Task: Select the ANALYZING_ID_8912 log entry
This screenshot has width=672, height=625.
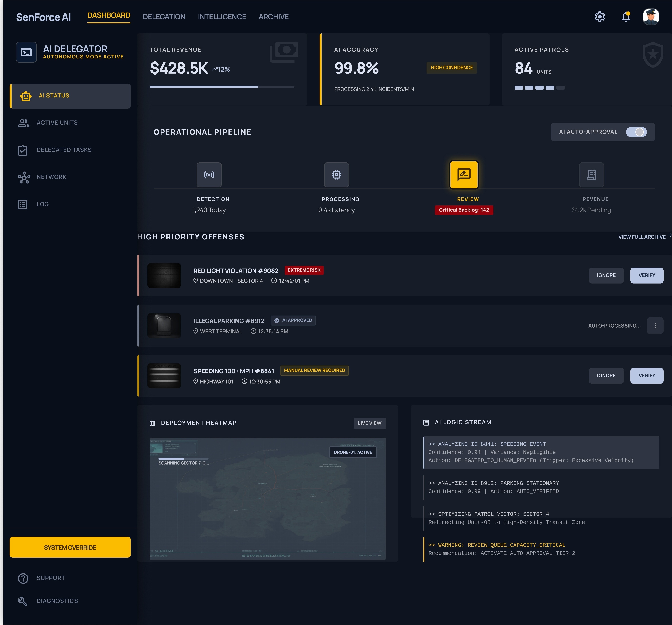Action: click(541, 488)
